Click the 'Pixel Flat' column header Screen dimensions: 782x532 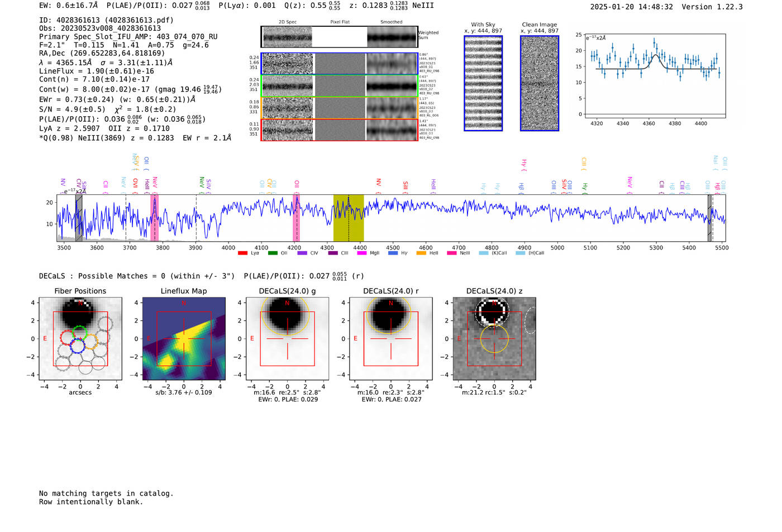coord(340,22)
